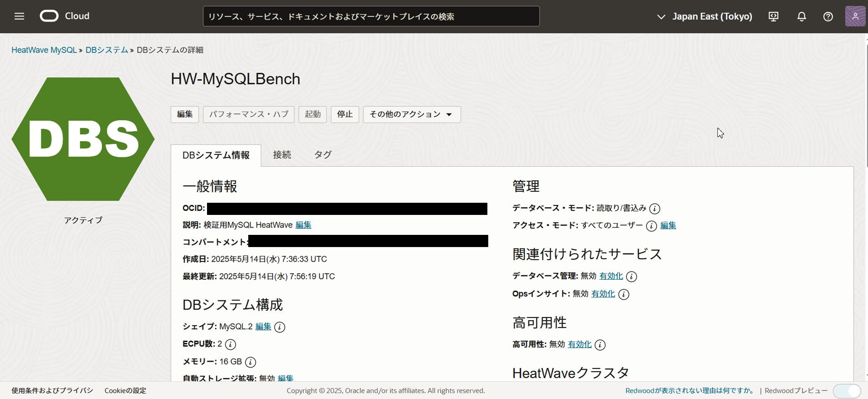Open Redwoodが表示されない理由は何ですか link
The height and width of the screenshot is (399, 868).
click(690, 391)
